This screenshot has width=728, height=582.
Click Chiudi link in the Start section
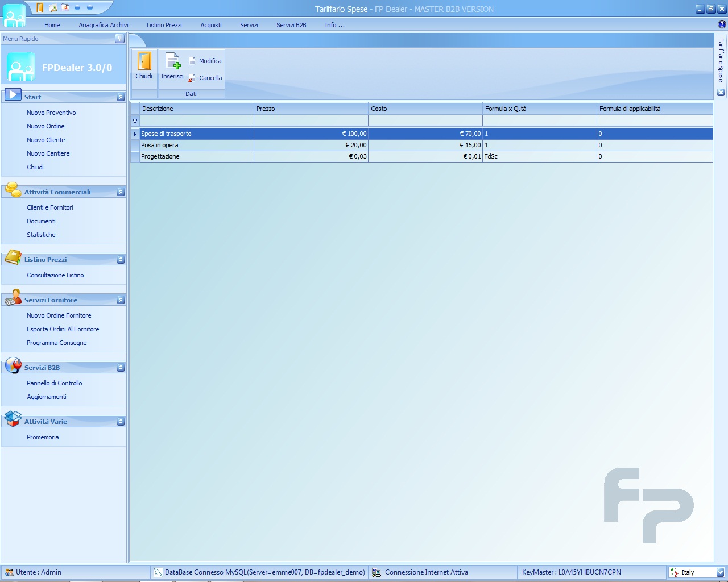click(35, 167)
